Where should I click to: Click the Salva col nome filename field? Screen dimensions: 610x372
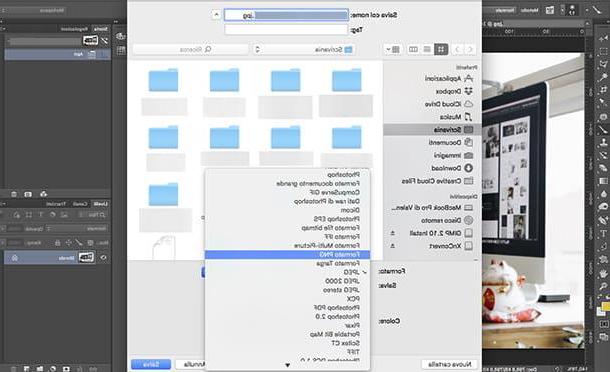286,15
